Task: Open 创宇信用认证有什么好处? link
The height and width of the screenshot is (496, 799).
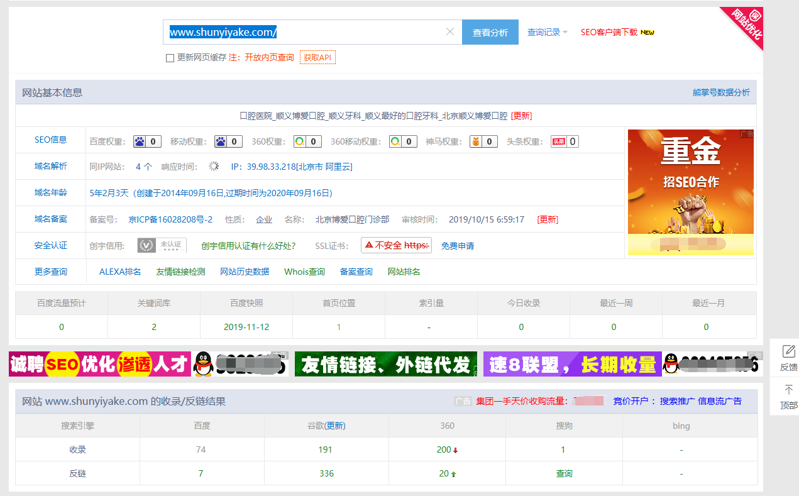Action: tap(248, 246)
